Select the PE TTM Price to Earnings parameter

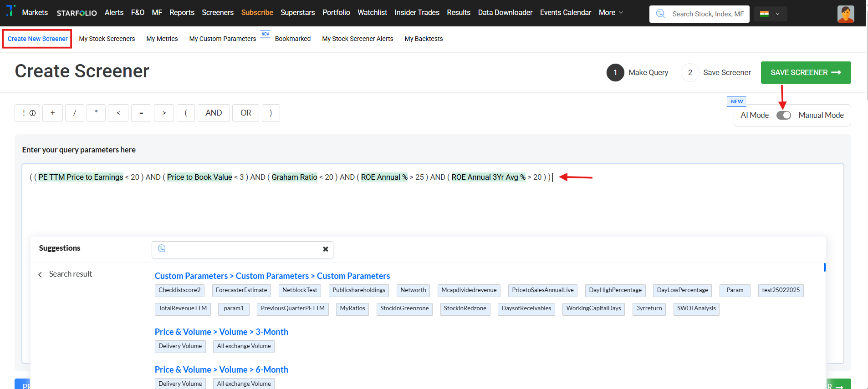(81, 177)
